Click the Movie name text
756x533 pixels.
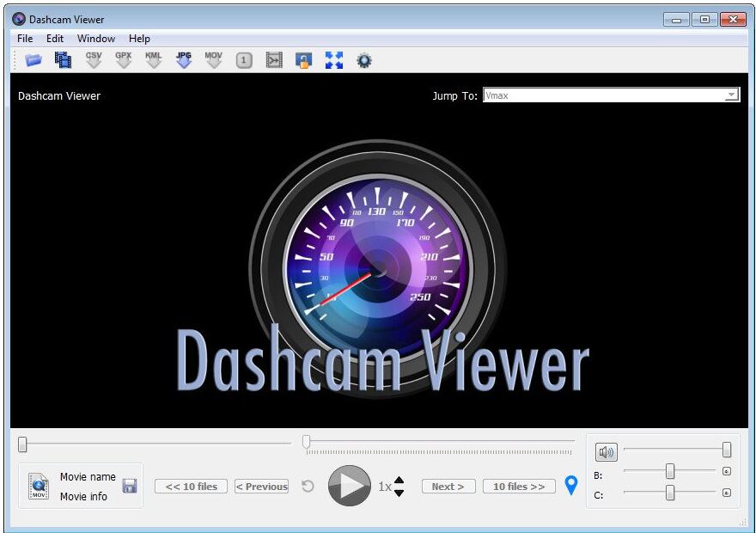point(88,476)
